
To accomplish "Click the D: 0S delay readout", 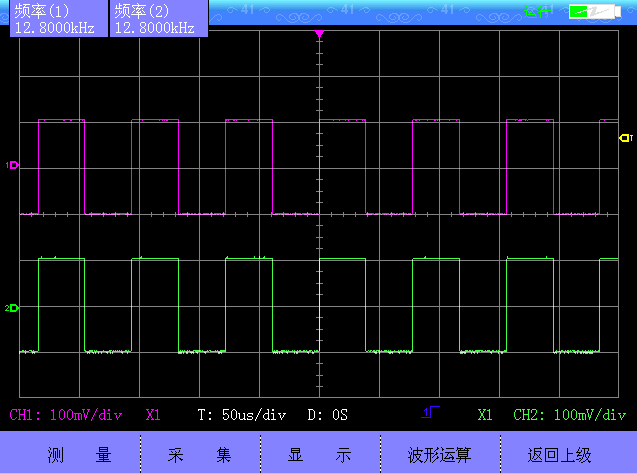I will tap(326, 415).
